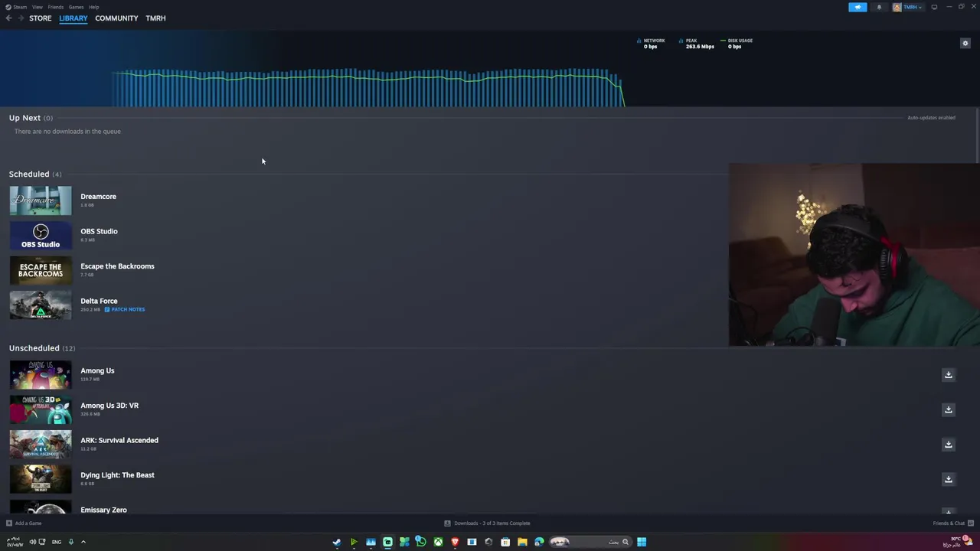This screenshot has height=551, width=980.
Task: Open the Downloads status at bottom
Action: click(487, 523)
